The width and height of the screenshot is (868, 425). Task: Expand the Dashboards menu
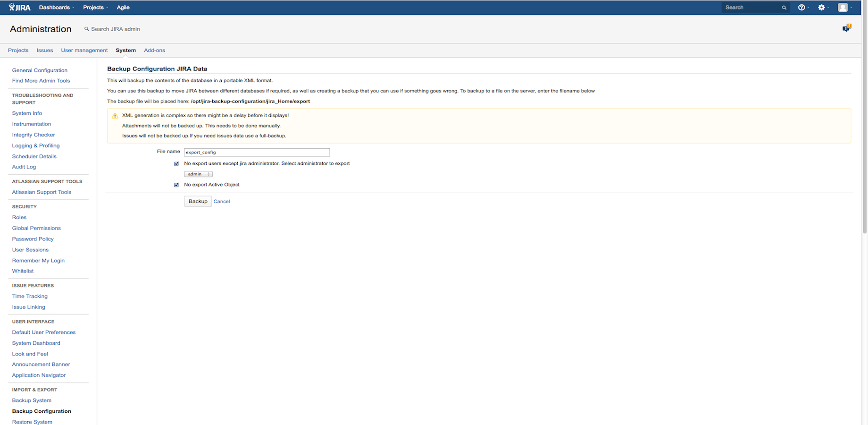pos(57,7)
